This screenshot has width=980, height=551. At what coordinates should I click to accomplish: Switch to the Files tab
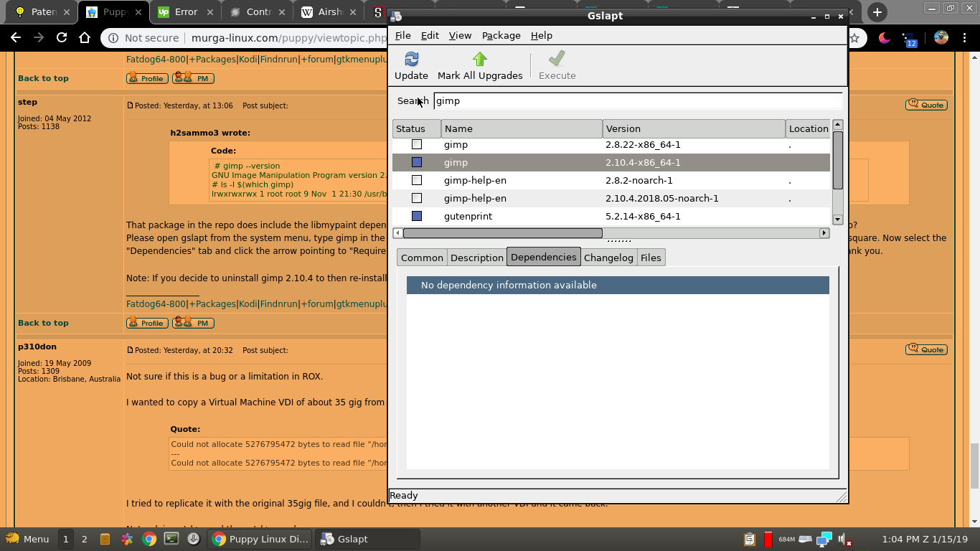pos(651,258)
